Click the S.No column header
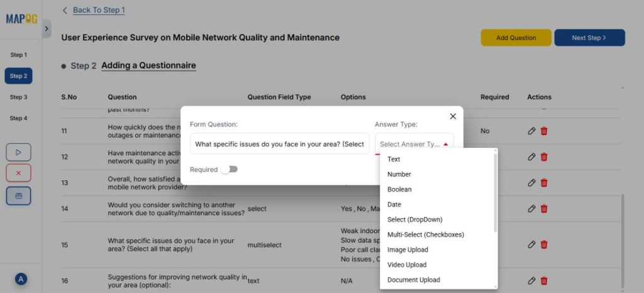 69,97
